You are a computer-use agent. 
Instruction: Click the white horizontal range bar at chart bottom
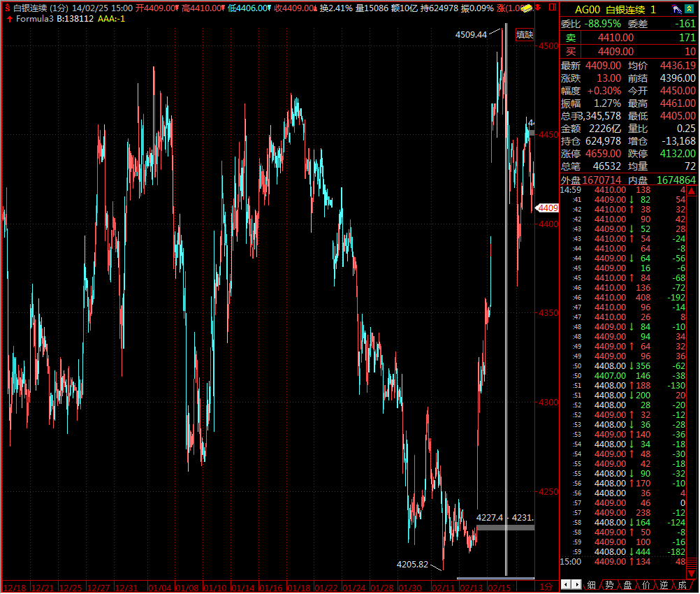(x=495, y=578)
